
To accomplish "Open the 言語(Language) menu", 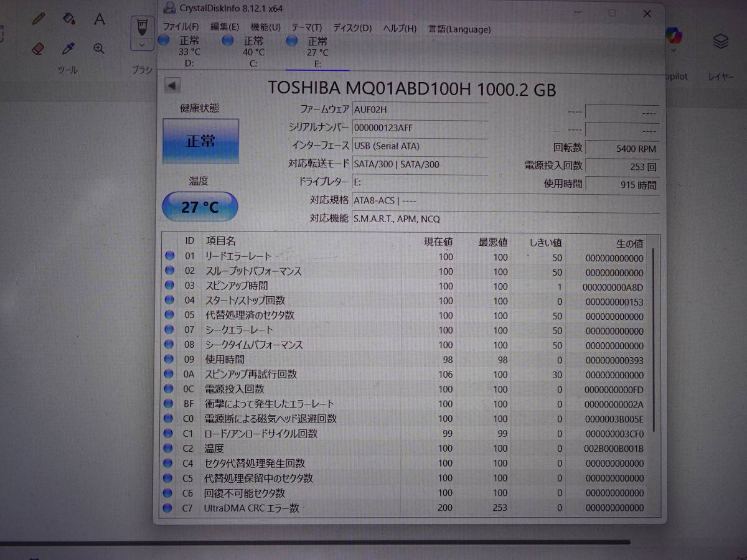I will pos(459,29).
